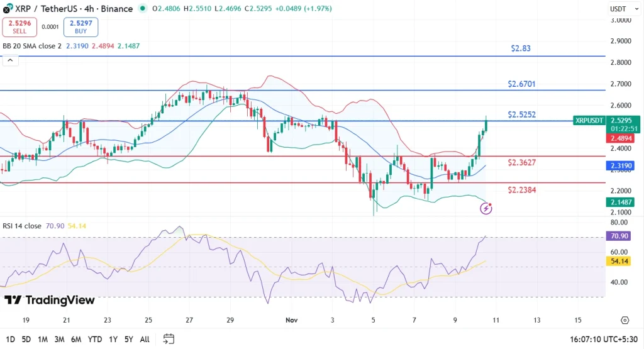The image size is (644, 349).
Task: Click the XRP coin logo icon
Action: click(x=7, y=9)
